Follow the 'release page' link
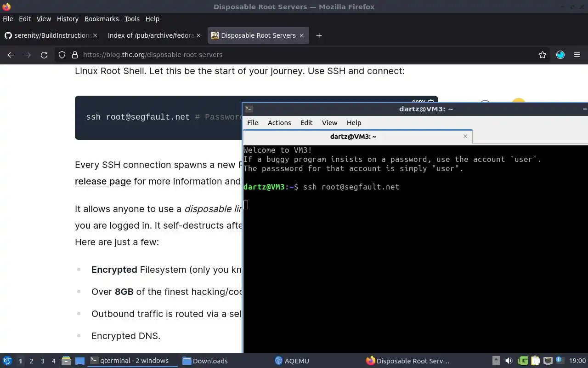The width and height of the screenshot is (588, 368). point(103,181)
